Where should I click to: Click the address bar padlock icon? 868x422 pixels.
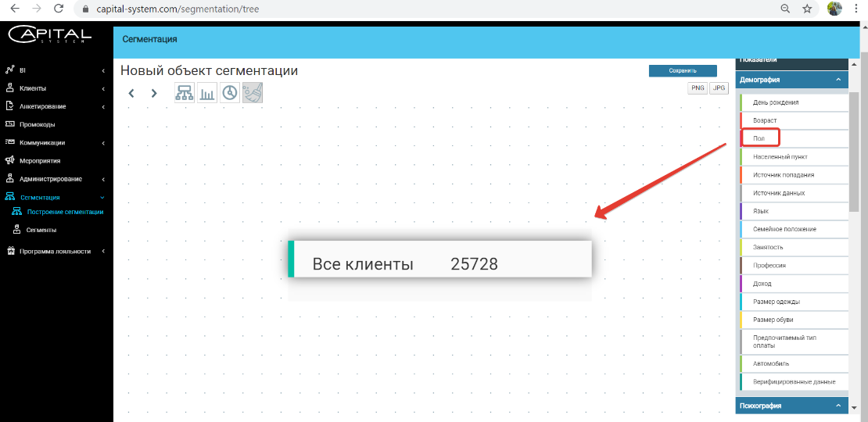pos(84,9)
